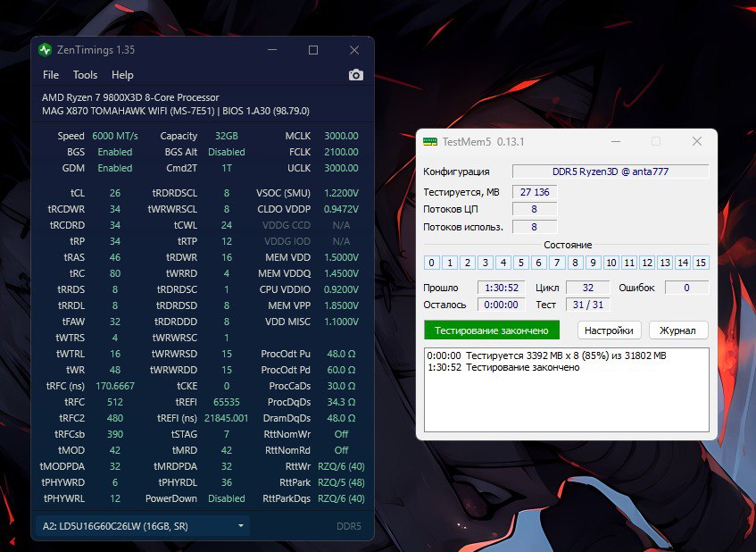Image resolution: width=756 pixels, height=552 pixels.
Task: Click the MEM VDD value 1.5000V
Action: pos(341,257)
